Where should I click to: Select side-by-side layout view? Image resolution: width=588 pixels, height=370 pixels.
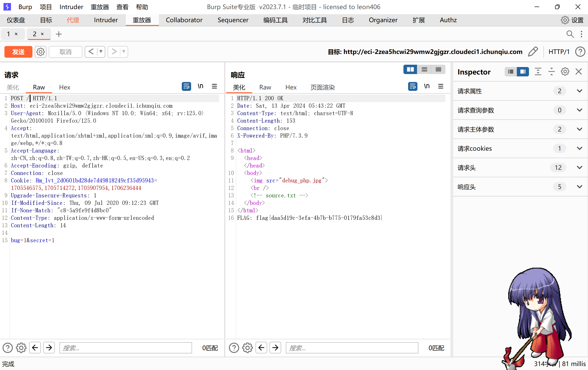click(x=410, y=69)
